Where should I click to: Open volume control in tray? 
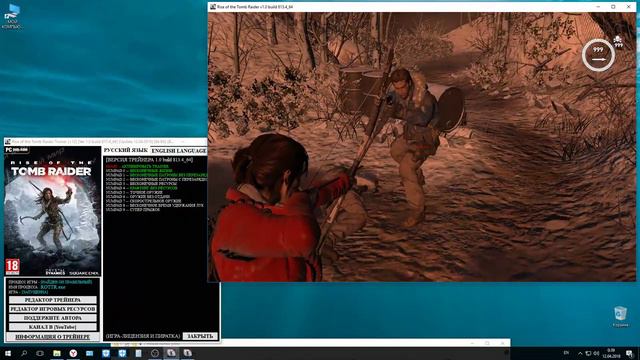coord(596,353)
